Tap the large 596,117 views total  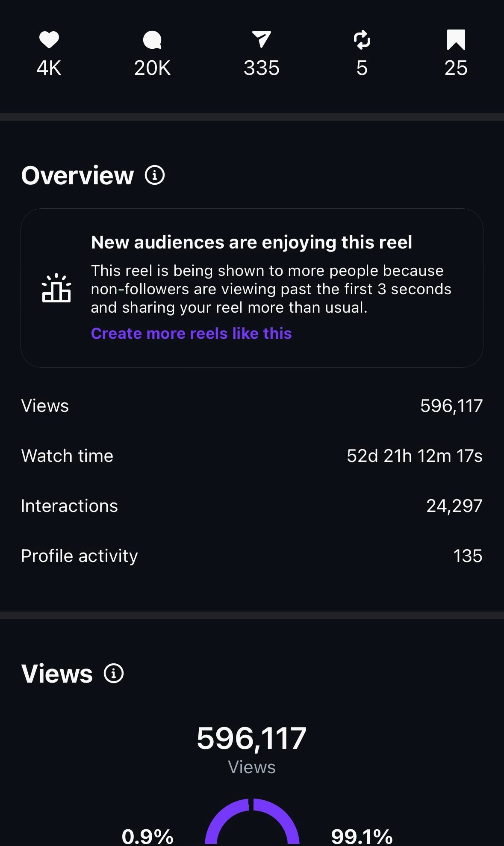pos(251,738)
